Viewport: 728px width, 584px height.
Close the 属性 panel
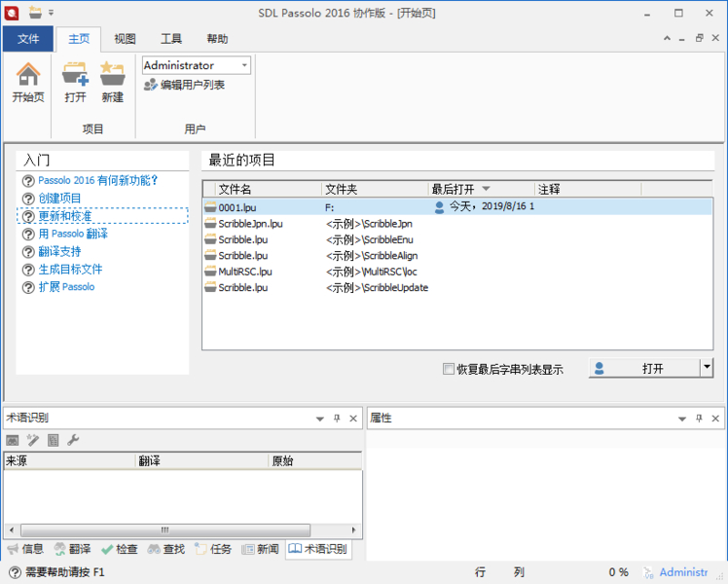[715, 418]
